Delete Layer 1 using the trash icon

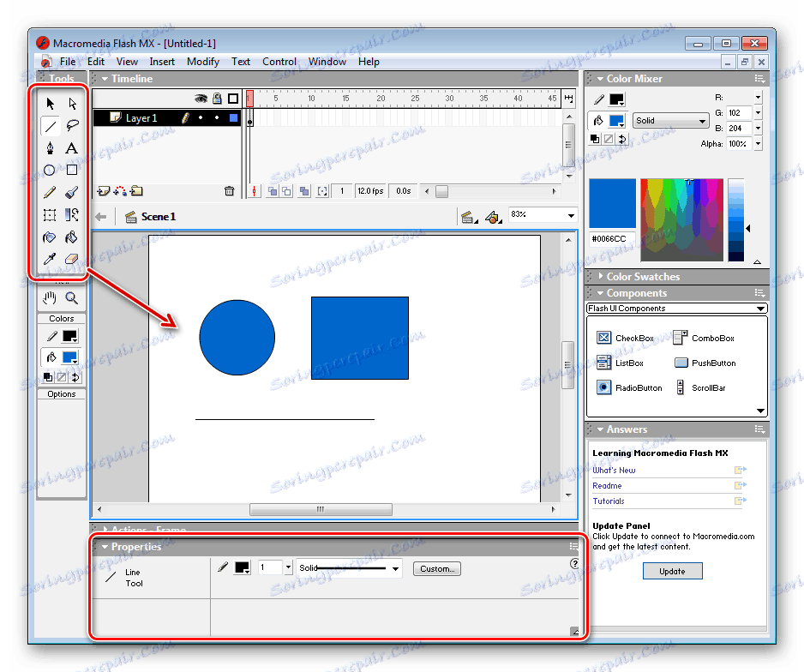point(229,192)
